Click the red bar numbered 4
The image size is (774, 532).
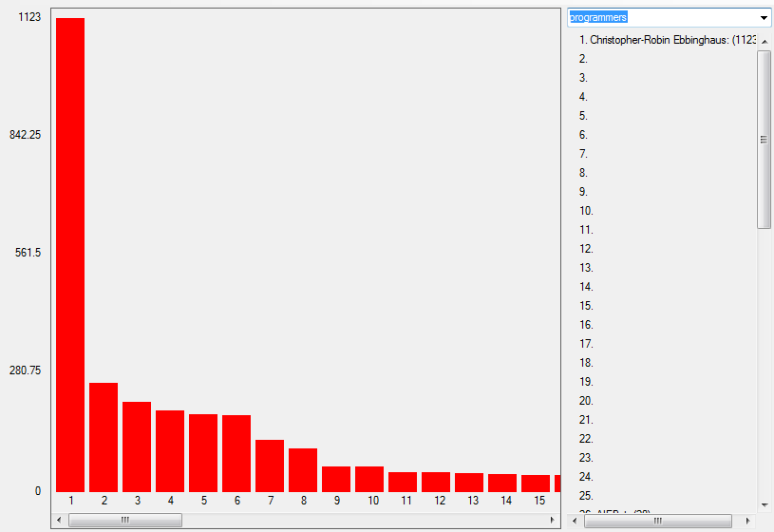[x=170, y=451]
